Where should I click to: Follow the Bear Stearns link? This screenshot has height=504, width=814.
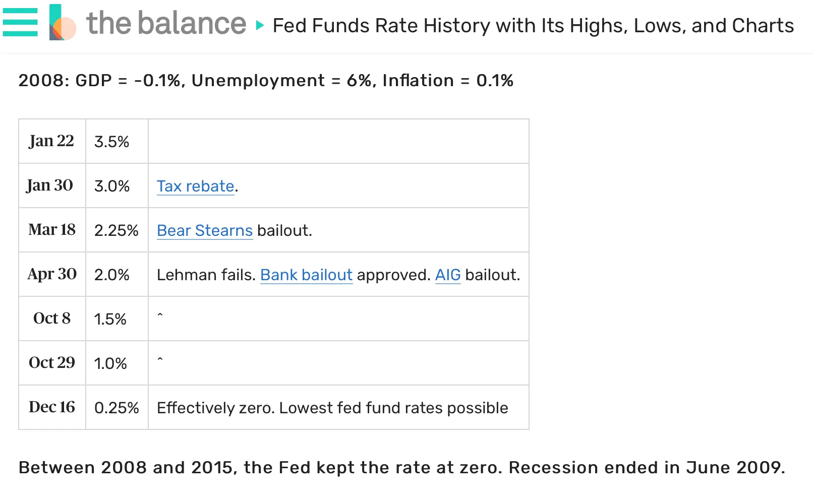point(204,230)
